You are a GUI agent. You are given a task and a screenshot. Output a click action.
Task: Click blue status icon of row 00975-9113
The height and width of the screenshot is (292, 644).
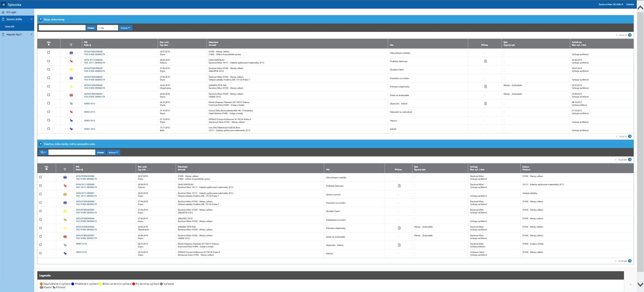[65, 253]
